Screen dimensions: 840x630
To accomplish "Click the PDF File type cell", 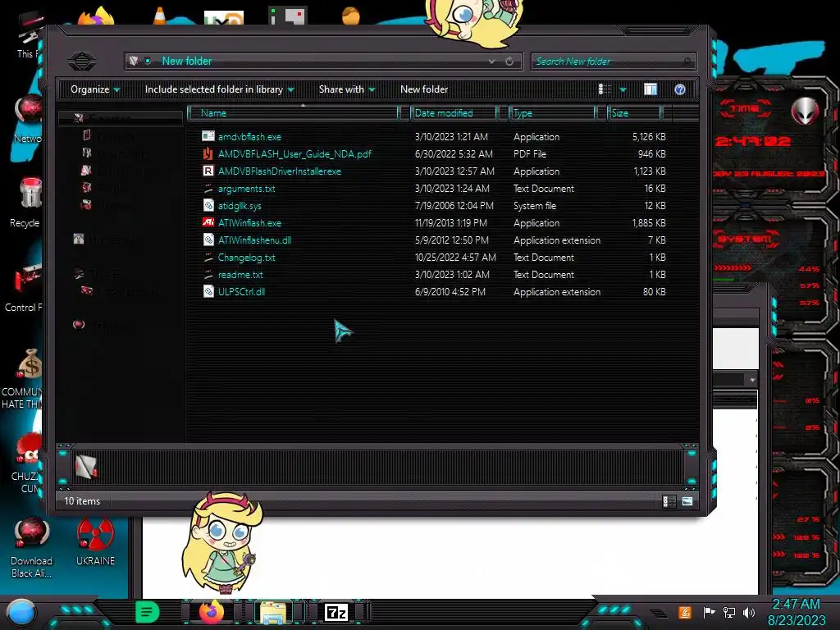I will tap(530, 153).
